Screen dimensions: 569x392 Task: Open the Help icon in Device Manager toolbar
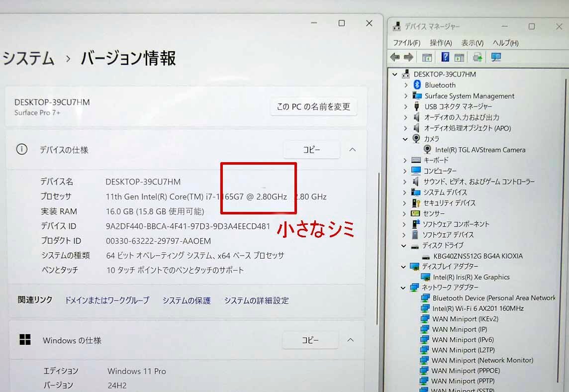click(445, 57)
